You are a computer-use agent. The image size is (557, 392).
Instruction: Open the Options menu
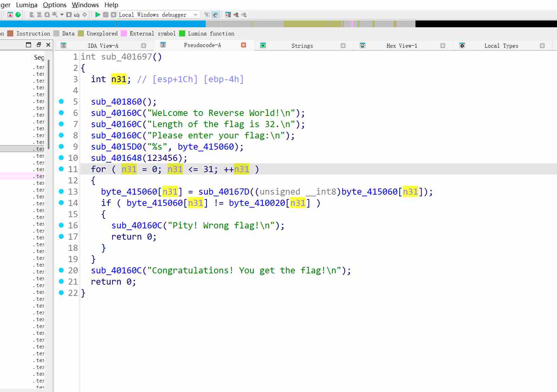(x=55, y=5)
